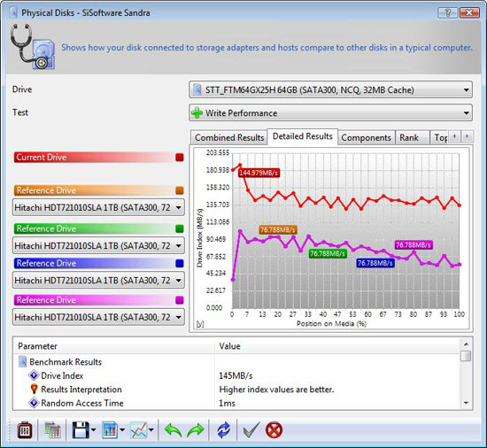The width and height of the screenshot is (487, 448).
Task: Open the green Reference Drive Hitachi dropdown
Action: [98, 246]
